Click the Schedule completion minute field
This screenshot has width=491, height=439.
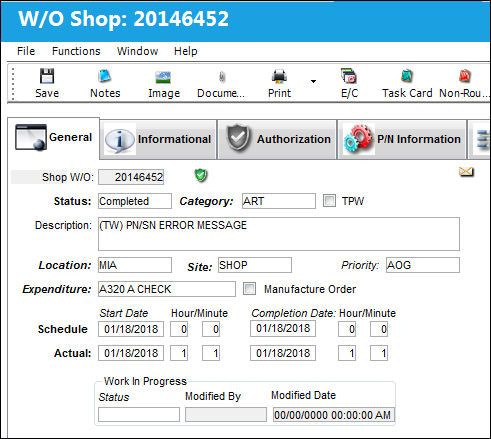pos(379,329)
